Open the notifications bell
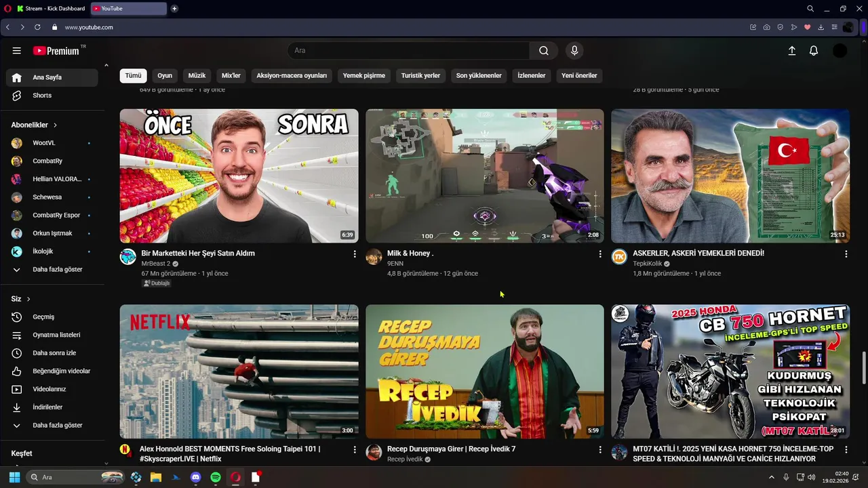868x488 pixels. (814, 51)
